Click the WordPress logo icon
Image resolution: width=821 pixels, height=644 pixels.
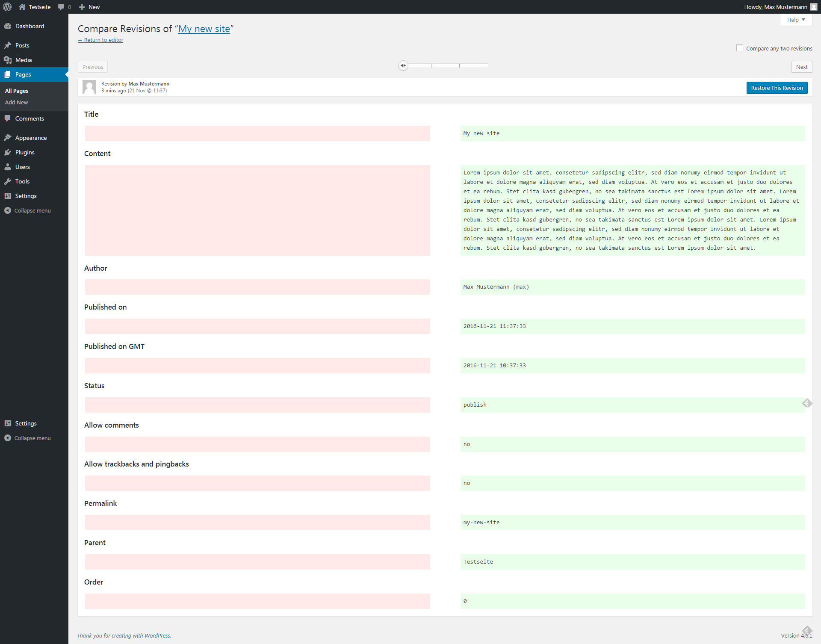point(7,7)
